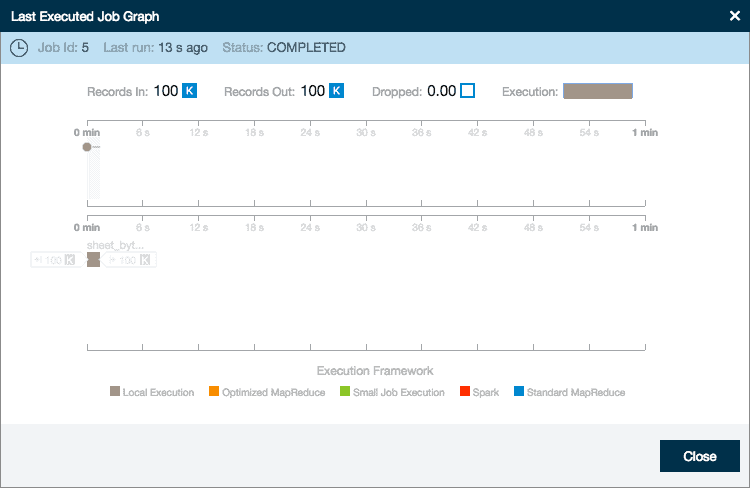Click the Small Job Execution green swatch
This screenshot has width=750, height=488.
coord(345,392)
